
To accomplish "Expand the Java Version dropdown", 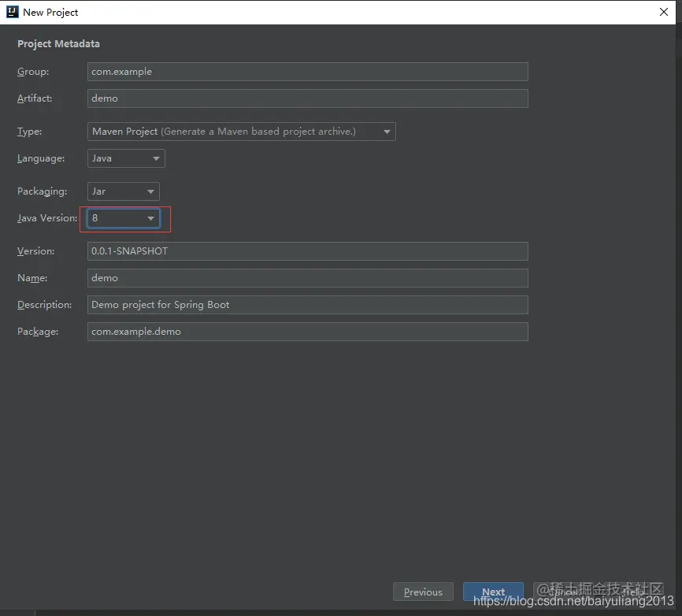I will (124, 218).
